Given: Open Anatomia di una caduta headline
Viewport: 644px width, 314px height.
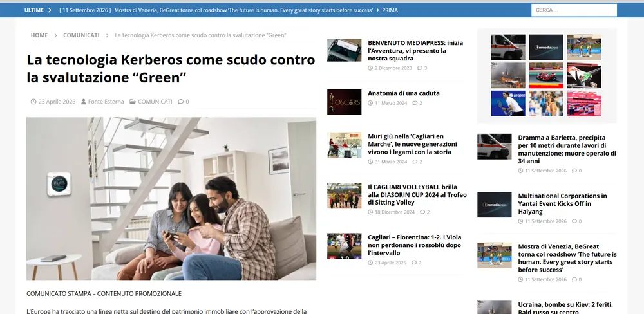Looking at the screenshot, I should [404, 93].
